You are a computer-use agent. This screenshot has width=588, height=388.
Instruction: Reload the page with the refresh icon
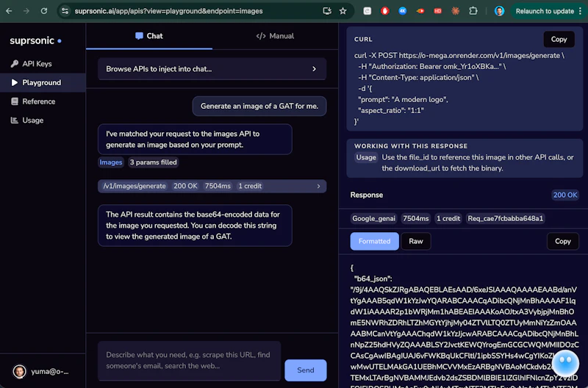tap(44, 11)
